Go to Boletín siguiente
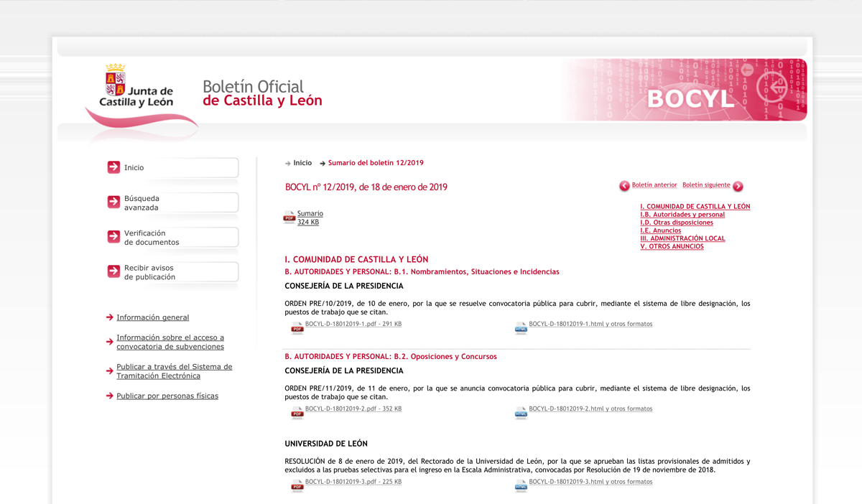 (706, 185)
